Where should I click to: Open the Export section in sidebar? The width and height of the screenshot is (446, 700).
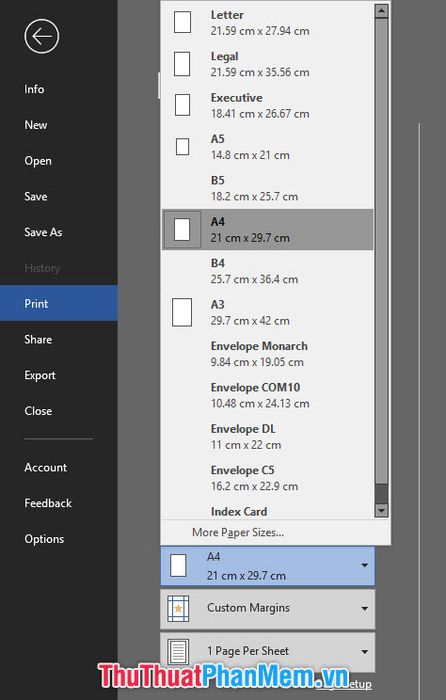(40, 375)
